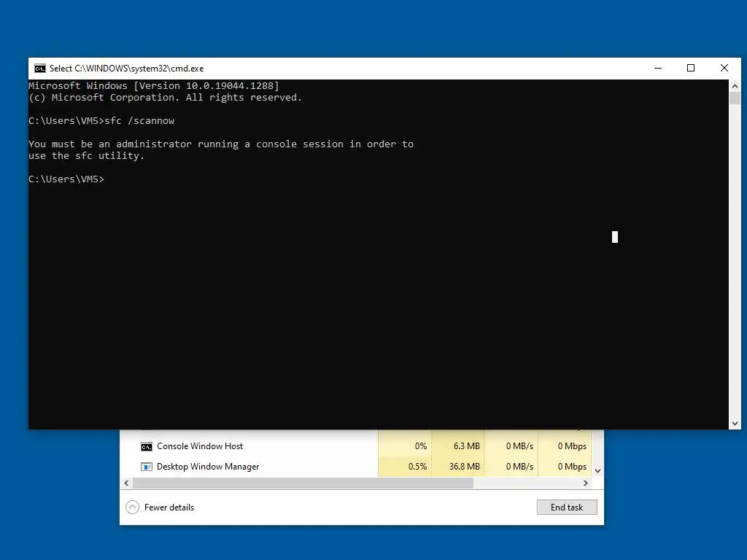This screenshot has height=560, width=747.
Task: Click the End task button
Action: click(566, 507)
